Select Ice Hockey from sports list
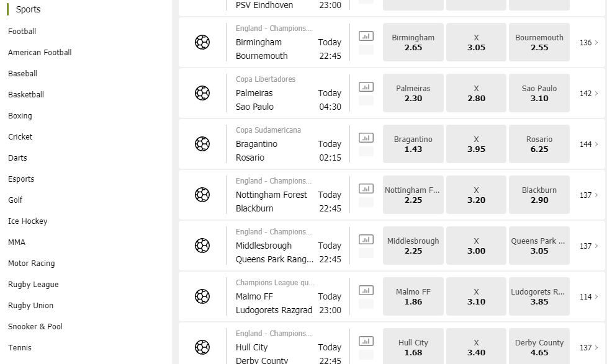Image resolution: width=607 pixels, height=364 pixels. (x=27, y=221)
